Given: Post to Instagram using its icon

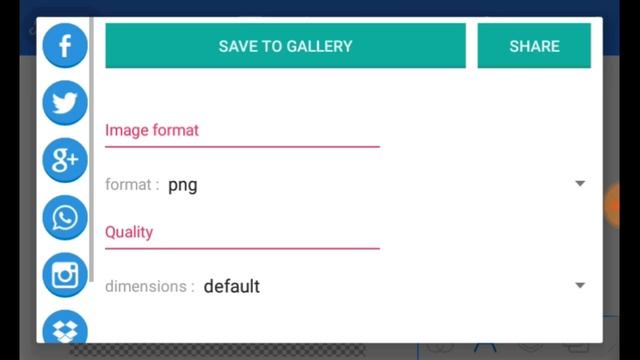Looking at the screenshot, I should coord(65,275).
